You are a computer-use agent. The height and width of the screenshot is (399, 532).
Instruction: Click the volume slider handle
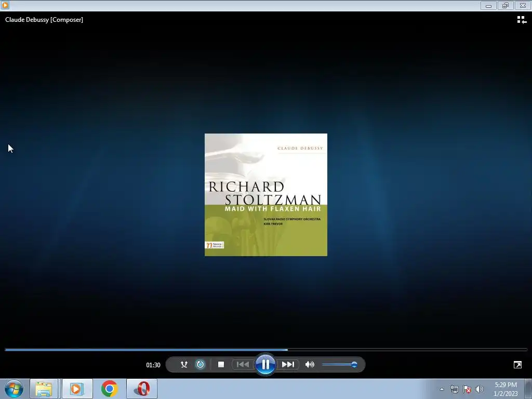354,364
